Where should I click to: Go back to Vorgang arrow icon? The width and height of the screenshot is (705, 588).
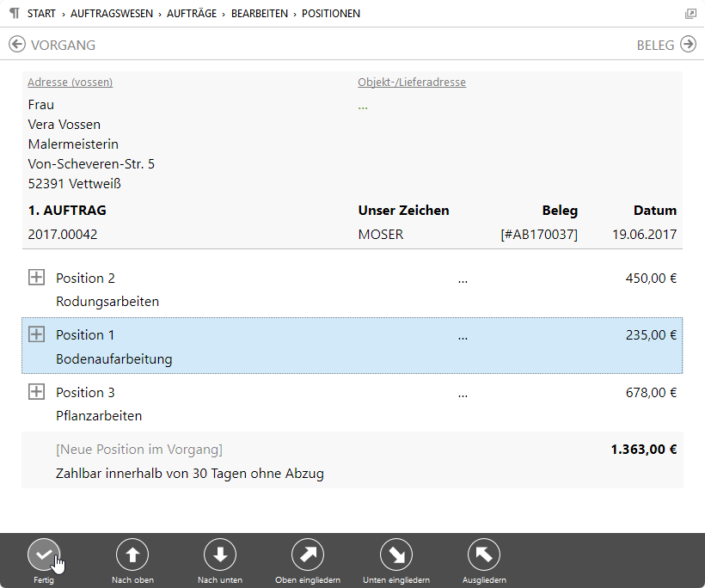point(17,45)
